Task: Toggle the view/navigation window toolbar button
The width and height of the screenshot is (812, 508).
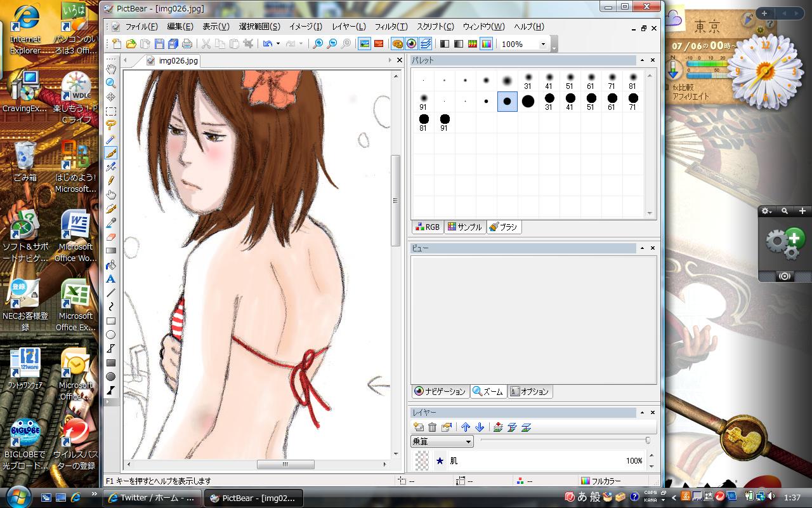Action: pyautogui.click(x=412, y=44)
